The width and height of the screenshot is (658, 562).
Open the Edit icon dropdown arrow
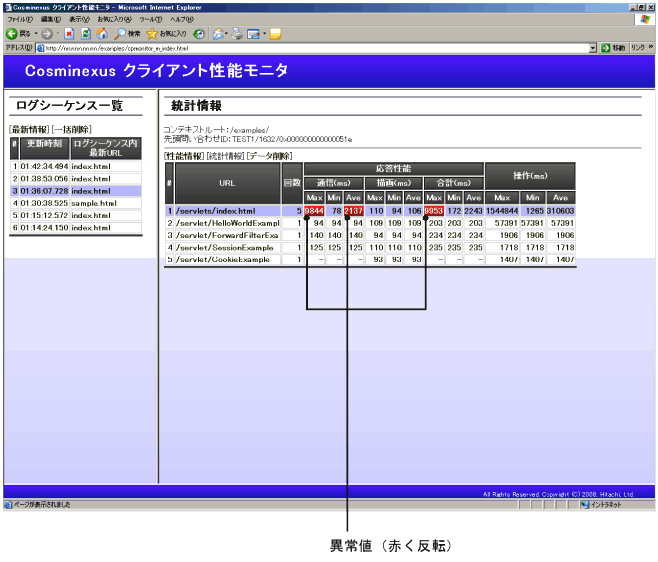(x=264, y=34)
